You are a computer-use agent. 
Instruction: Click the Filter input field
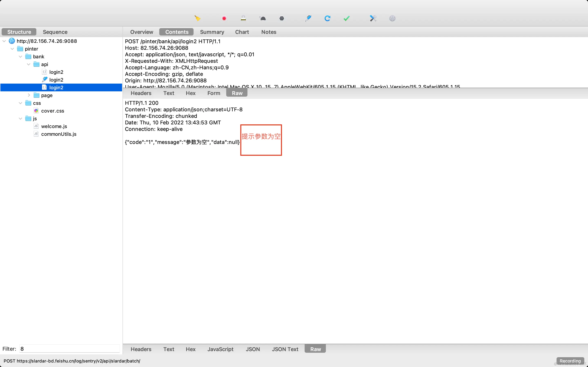coord(69,349)
